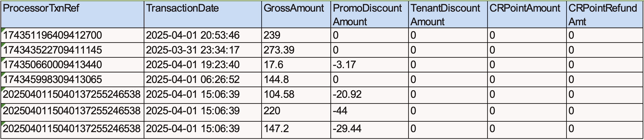The width and height of the screenshot is (644, 140).
Task: Select the CRPointRefund Amt header cell
Action: point(605,15)
